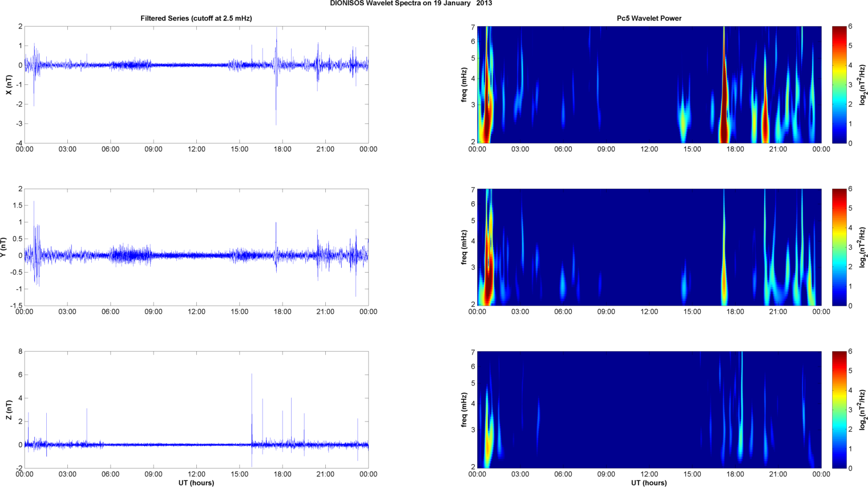Click the UT (hours) label under the bottom spectrogram

click(649, 482)
